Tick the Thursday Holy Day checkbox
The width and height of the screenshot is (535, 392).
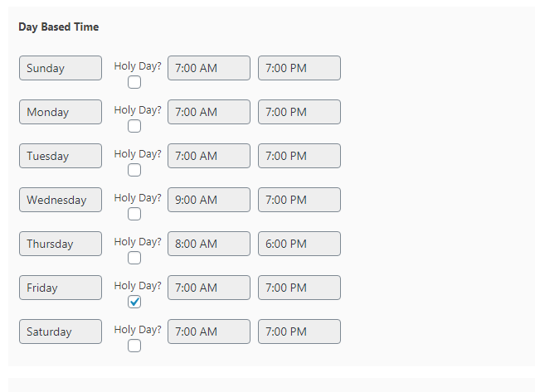pyautogui.click(x=134, y=258)
